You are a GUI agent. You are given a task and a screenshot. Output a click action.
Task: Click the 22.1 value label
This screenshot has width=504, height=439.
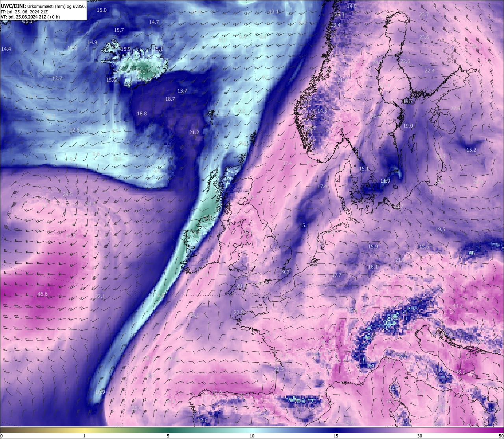(x=100, y=296)
